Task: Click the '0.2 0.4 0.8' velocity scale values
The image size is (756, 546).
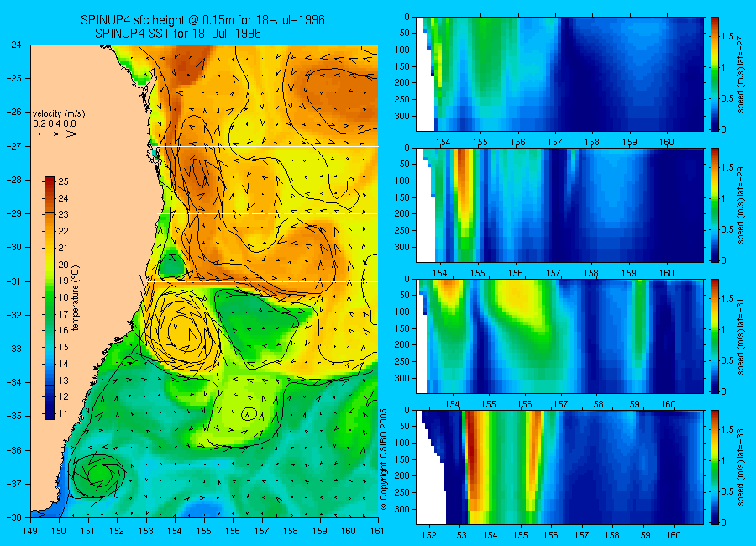Action: (55, 124)
